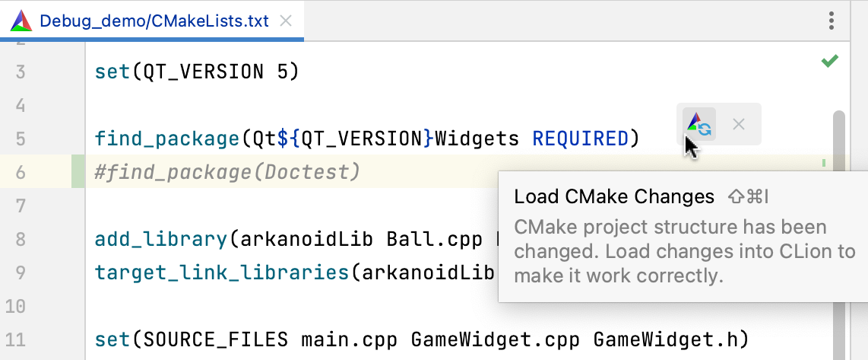Dismiss the floating CMake reload toolbar
Image resolution: width=868 pixels, height=360 pixels.
click(738, 123)
